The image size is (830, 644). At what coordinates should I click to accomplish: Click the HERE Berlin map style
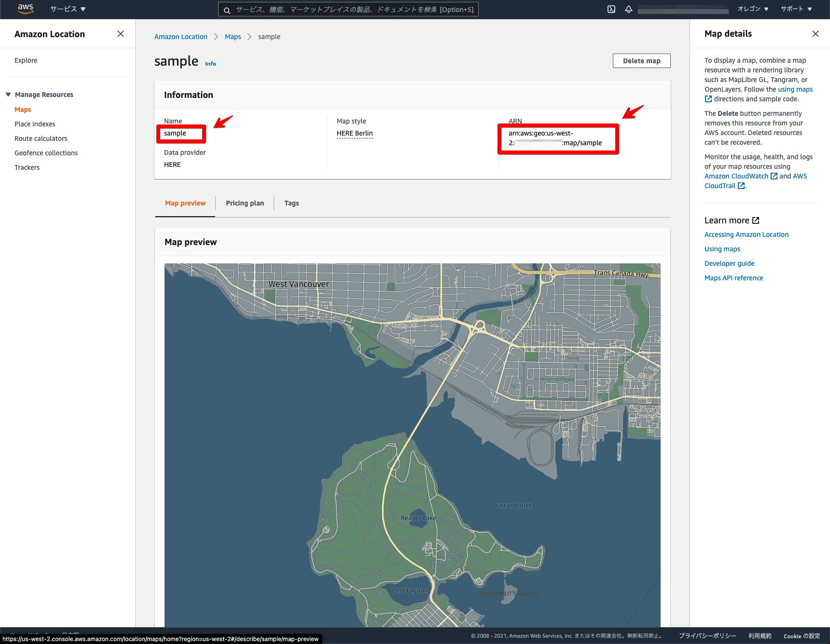[x=355, y=133]
